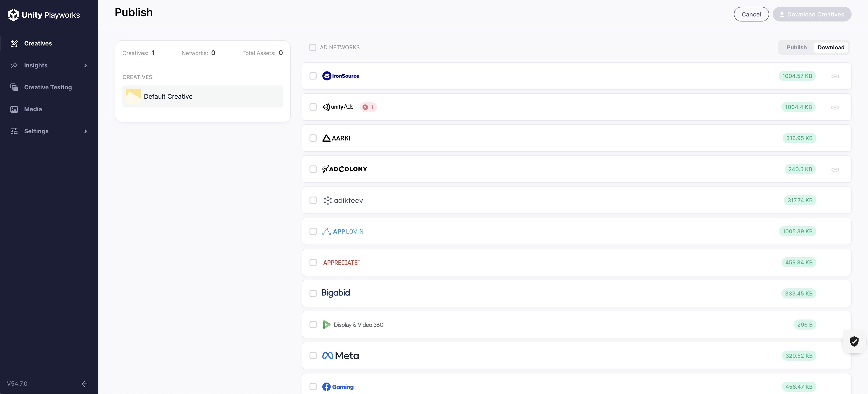The image size is (868, 394).
Task: Click download icon in Download Creatives button
Action: (782, 14)
